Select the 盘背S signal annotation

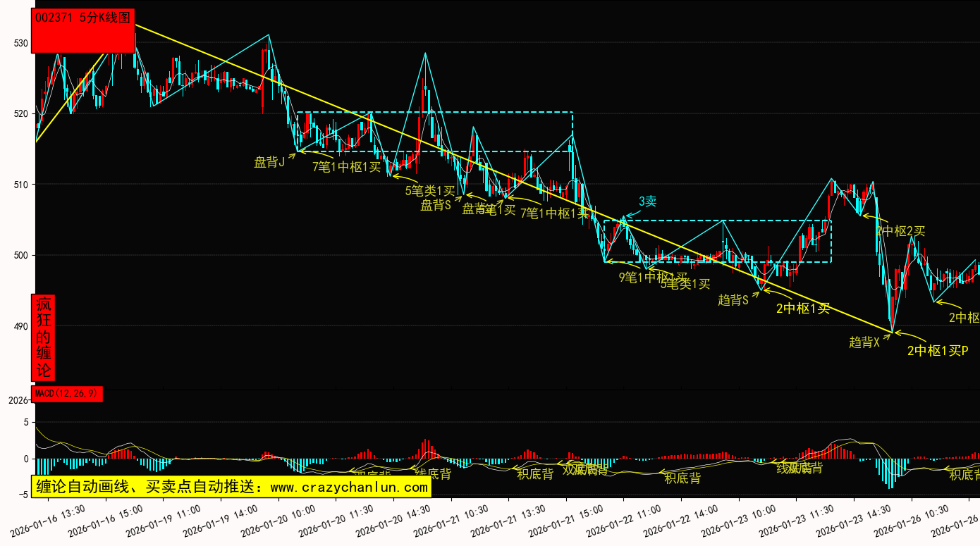(x=436, y=205)
